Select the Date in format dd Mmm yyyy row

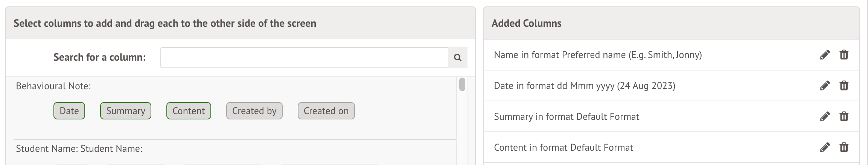tap(585, 86)
